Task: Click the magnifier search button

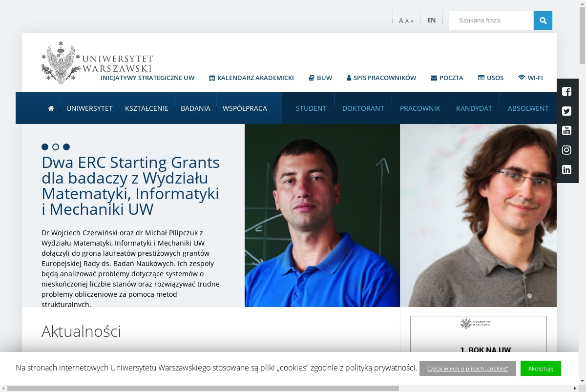Action: (x=543, y=21)
